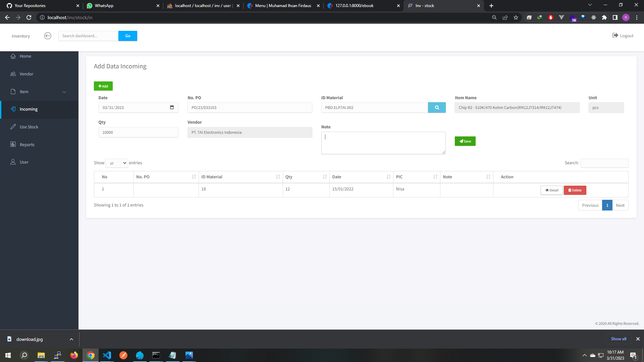Click the Go search button

[x=128, y=36]
